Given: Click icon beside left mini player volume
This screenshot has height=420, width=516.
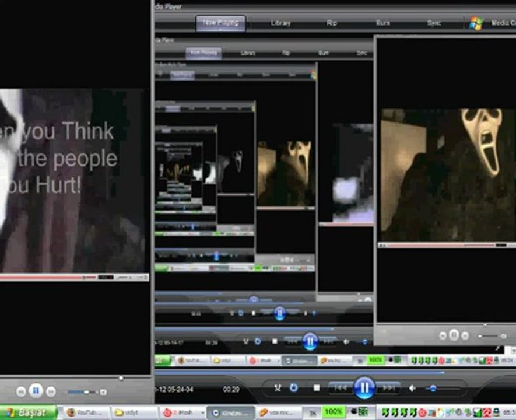Looking at the screenshot, I should (103, 392).
